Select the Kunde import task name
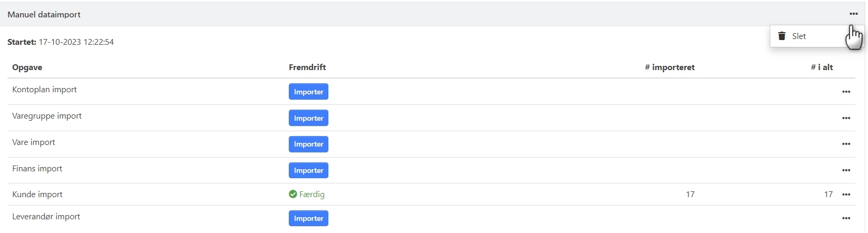 click(37, 195)
